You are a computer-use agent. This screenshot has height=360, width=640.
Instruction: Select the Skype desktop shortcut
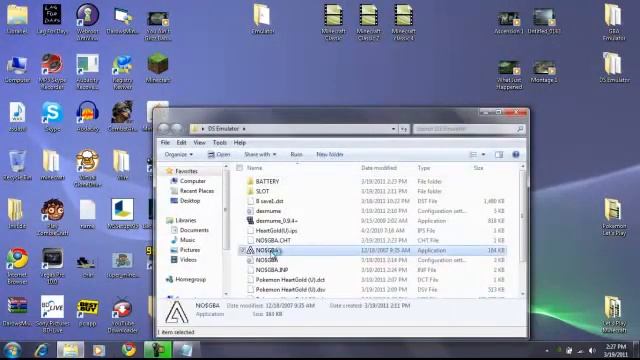pyautogui.click(x=52, y=117)
